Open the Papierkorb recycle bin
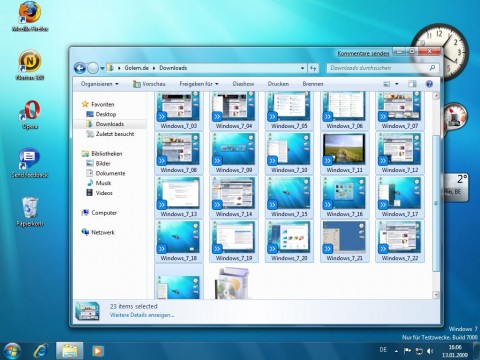The image size is (480, 360). coord(30,212)
